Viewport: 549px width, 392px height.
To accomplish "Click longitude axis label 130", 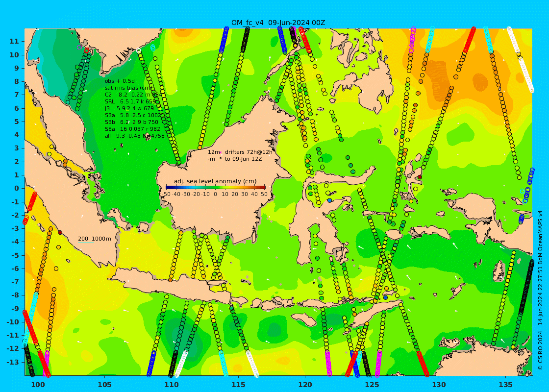I will [x=439, y=385].
